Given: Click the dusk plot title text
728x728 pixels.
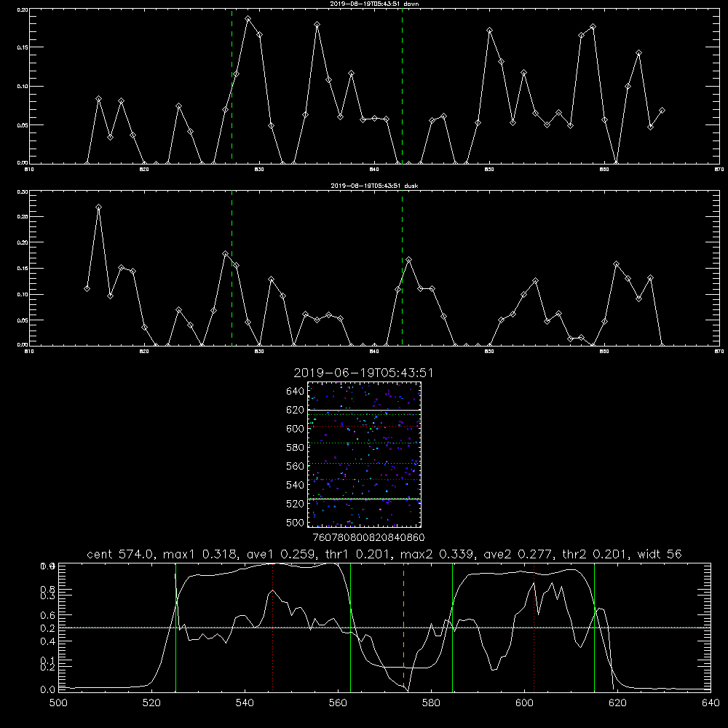Looking at the screenshot, I should (374, 186).
